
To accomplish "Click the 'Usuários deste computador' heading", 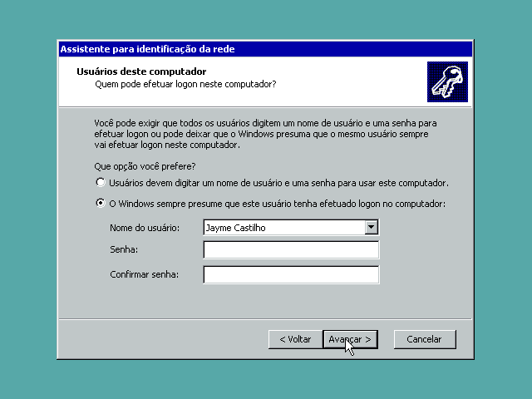I will [140, 71].
